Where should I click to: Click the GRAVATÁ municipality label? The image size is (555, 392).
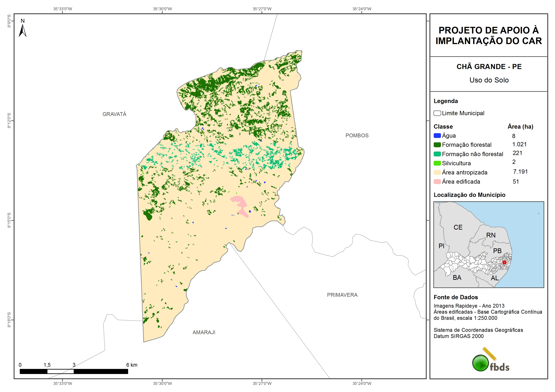(114, 114)
